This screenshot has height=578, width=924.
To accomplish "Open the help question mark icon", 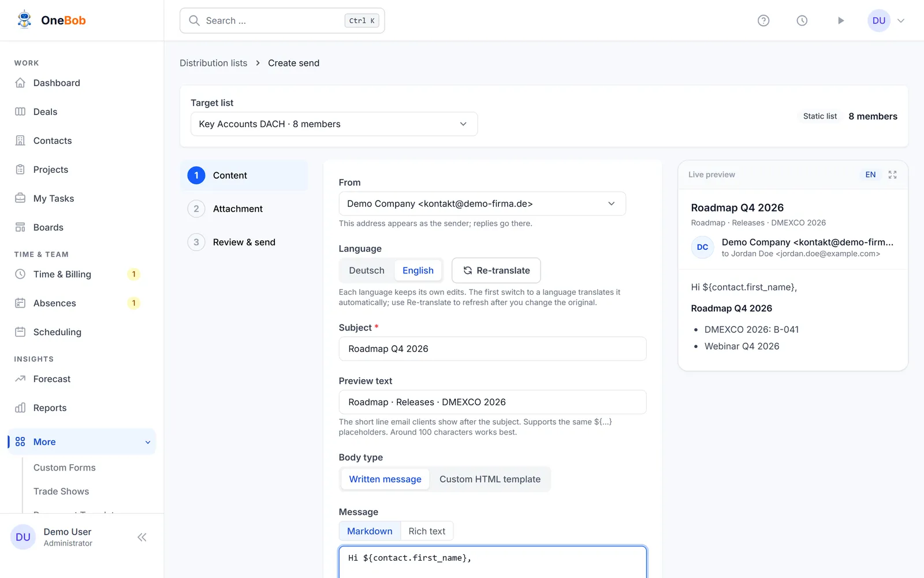I will (x=763, y=21).
